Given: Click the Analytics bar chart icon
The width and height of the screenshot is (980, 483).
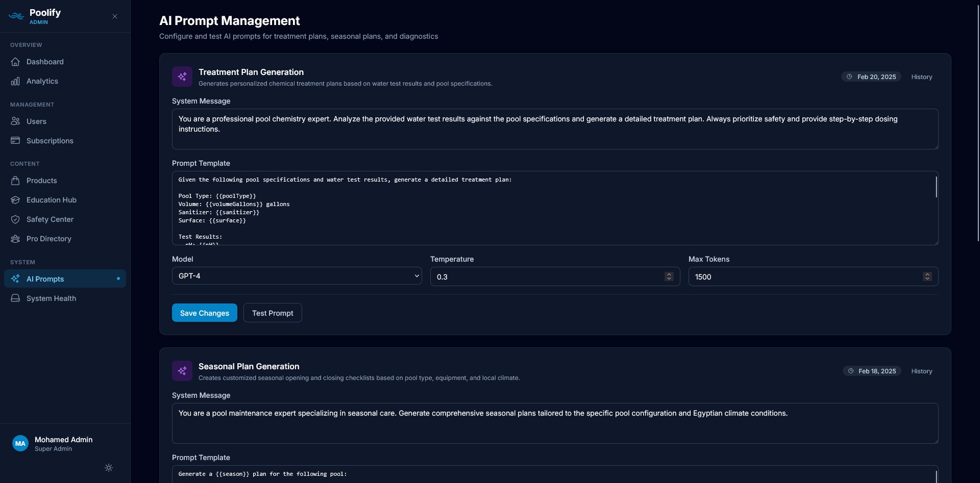Looking at the screenshot, I should click(15, 81).
